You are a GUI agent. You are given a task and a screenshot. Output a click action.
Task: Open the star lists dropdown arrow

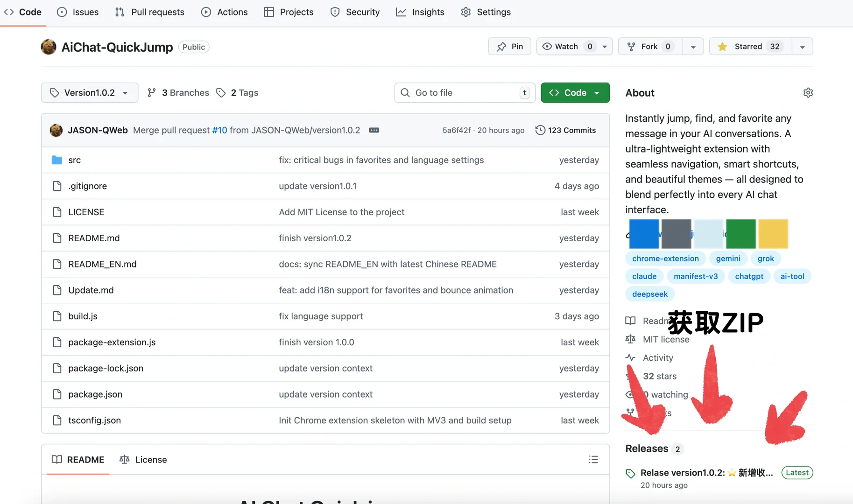tap(803, 47)
